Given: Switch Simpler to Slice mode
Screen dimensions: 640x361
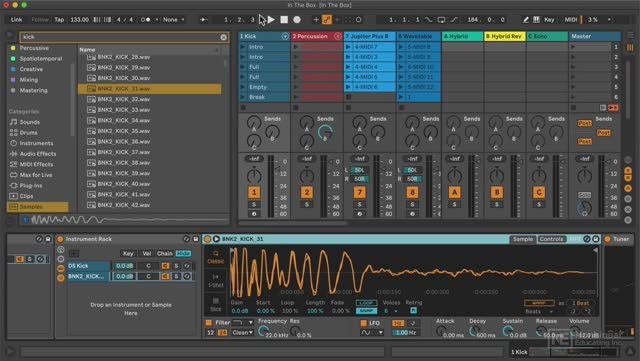Looking at the screenshot, I should [x=216, y=304].
